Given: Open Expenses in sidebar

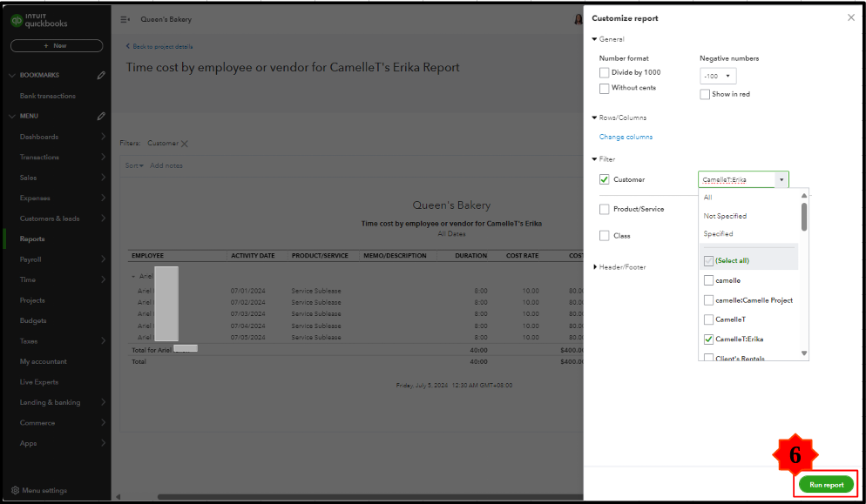Looking at the screenshot, I should pyautogui.click(x=35, y=198).
